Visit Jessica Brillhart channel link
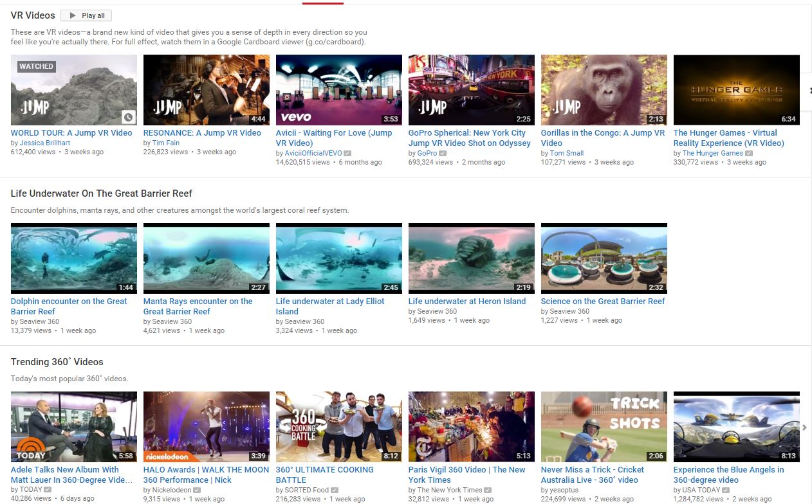The image size is (812, 504). [46, 143]
